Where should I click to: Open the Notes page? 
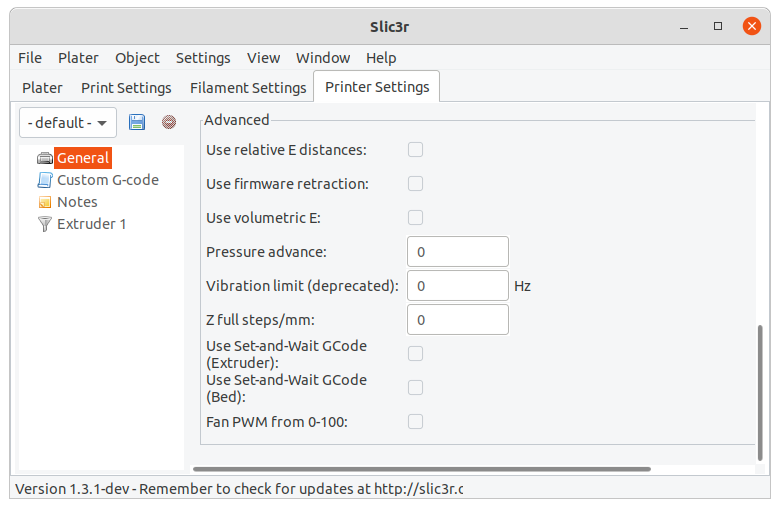click(77, 202)
